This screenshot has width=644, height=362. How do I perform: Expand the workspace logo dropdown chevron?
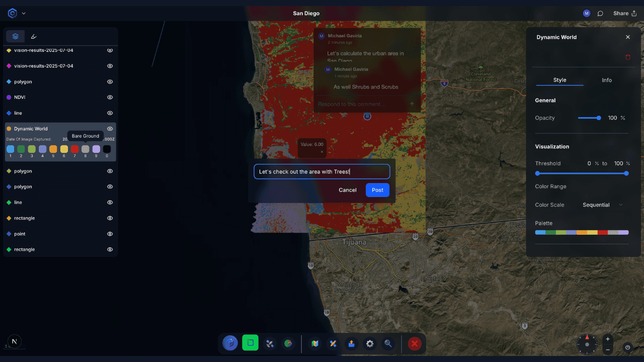click(x=24, y=14)
